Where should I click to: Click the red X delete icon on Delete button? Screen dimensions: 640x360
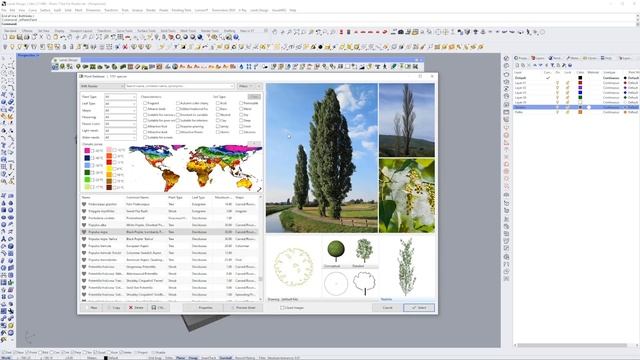pyautogui.click(x=131, y=308)
